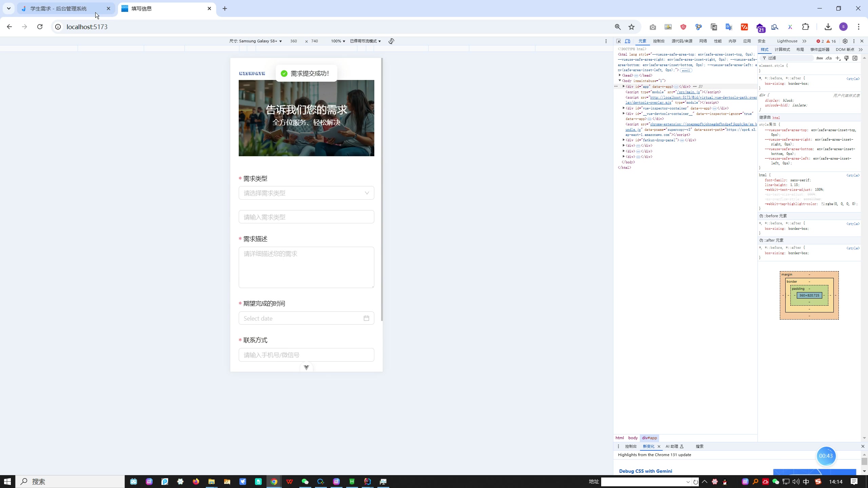The height and width of the screenshot is (488, 868).
Task: Click the zoom magnifier icon in address bar
Action: pyautogui.click(x=618, y=27)
